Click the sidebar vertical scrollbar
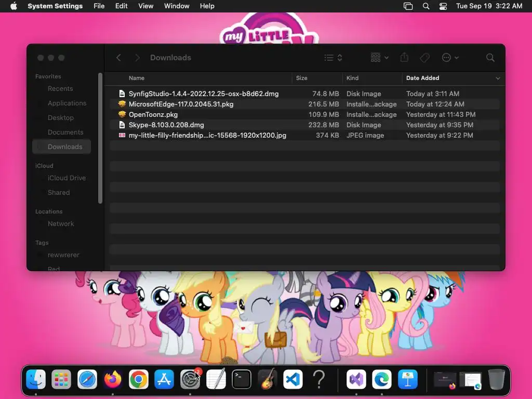The height and width of the screenshot is (399, 532). (100, 138)
